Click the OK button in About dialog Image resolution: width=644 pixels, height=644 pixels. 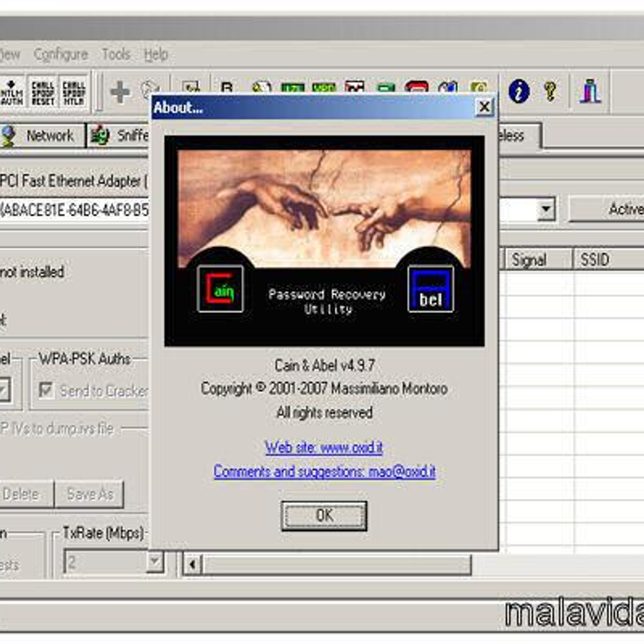(x=324, y=516)
